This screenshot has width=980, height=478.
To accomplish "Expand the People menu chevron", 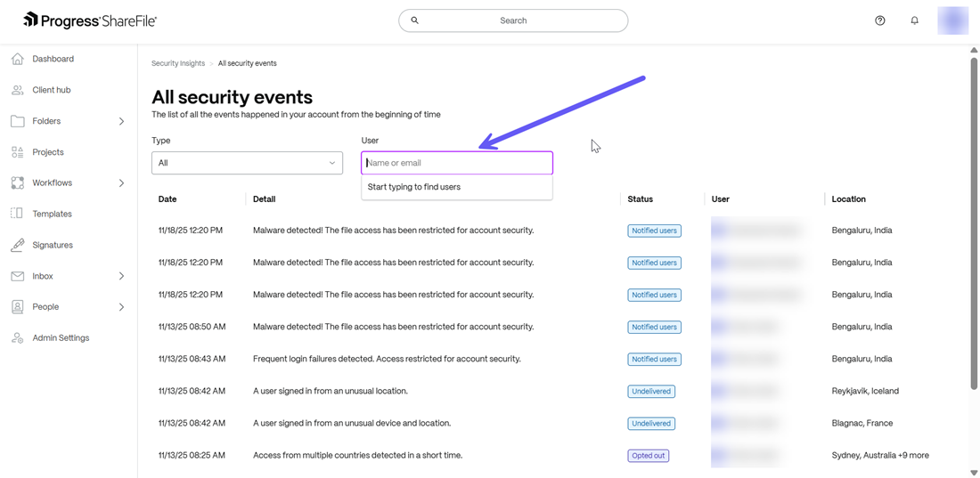I will coord(121,307).
